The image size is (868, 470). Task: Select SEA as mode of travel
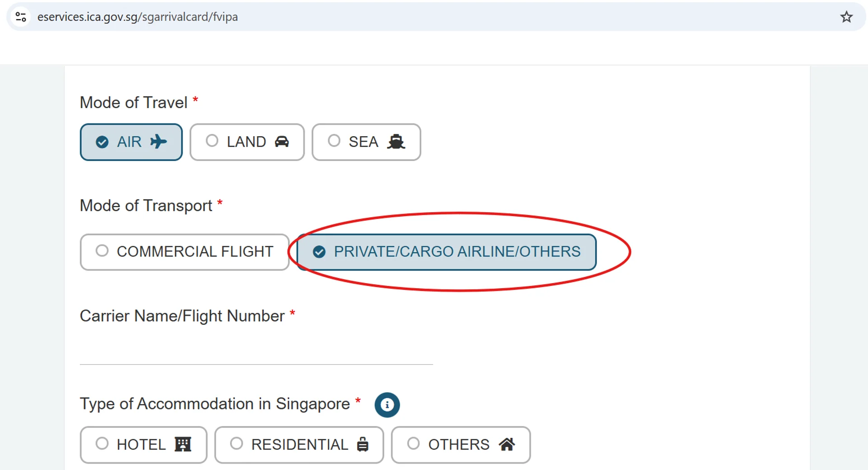(366, 142)
